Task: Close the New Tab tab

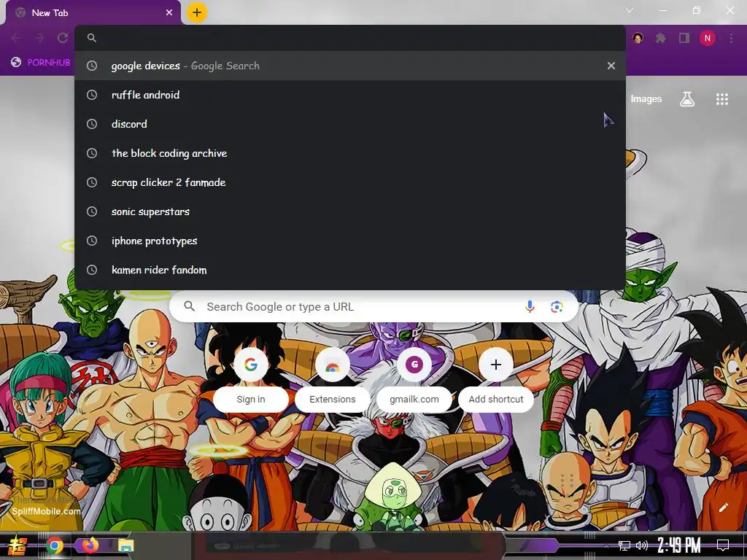Action: click(x=169, y=13)
